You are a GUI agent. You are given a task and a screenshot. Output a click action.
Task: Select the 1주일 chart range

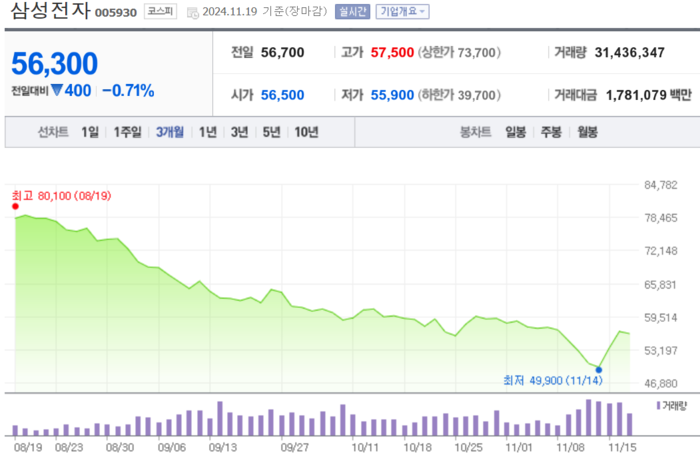click(128, 132)
